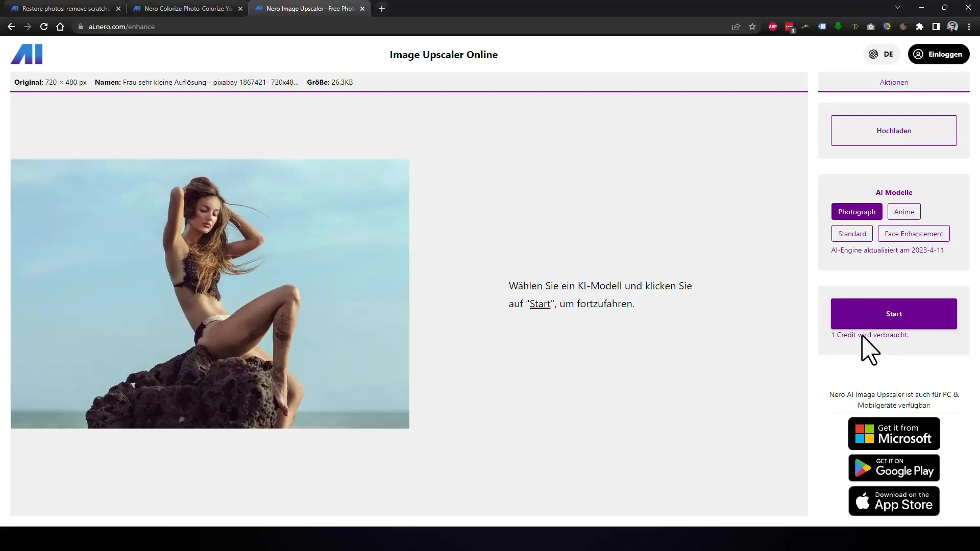Expand the Aktionen panel section
Image resolution: width=980 pixels, height=551 pixels.
[894, 82]
